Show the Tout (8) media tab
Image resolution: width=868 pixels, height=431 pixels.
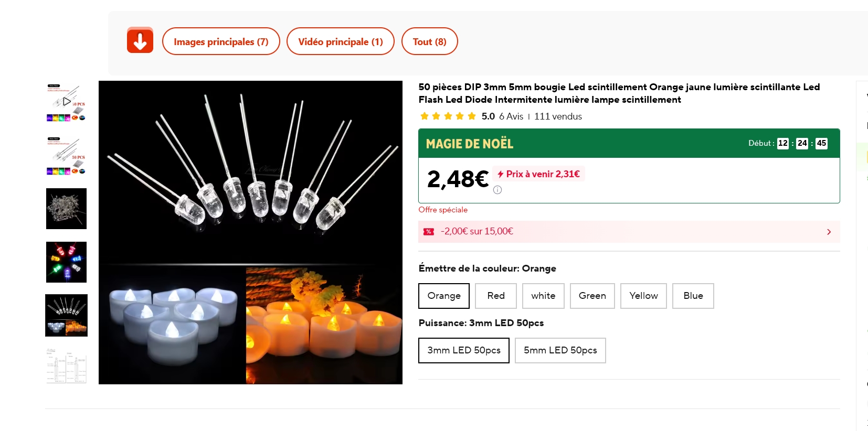click(x=429, y=41)
